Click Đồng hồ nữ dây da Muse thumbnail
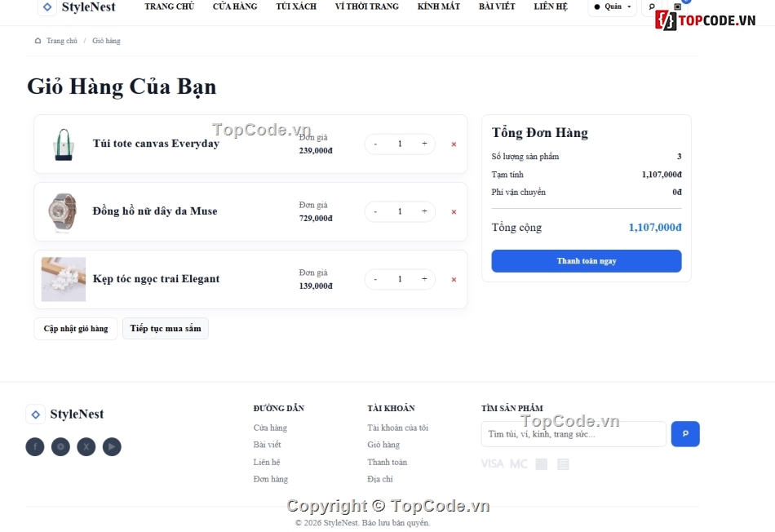This screenshot has width=775, height=532. [x=64, y=211]
